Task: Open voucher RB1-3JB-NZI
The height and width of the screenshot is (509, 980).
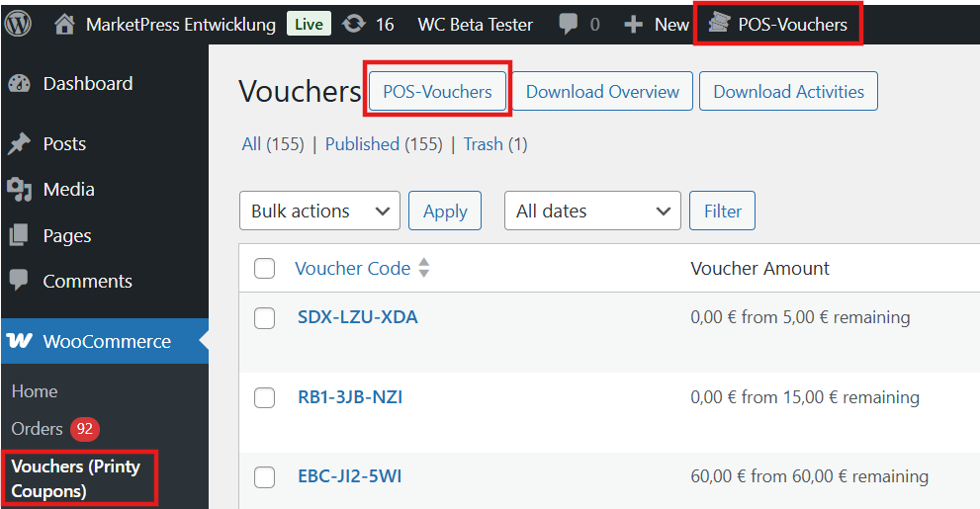Action: pos(350,397)
